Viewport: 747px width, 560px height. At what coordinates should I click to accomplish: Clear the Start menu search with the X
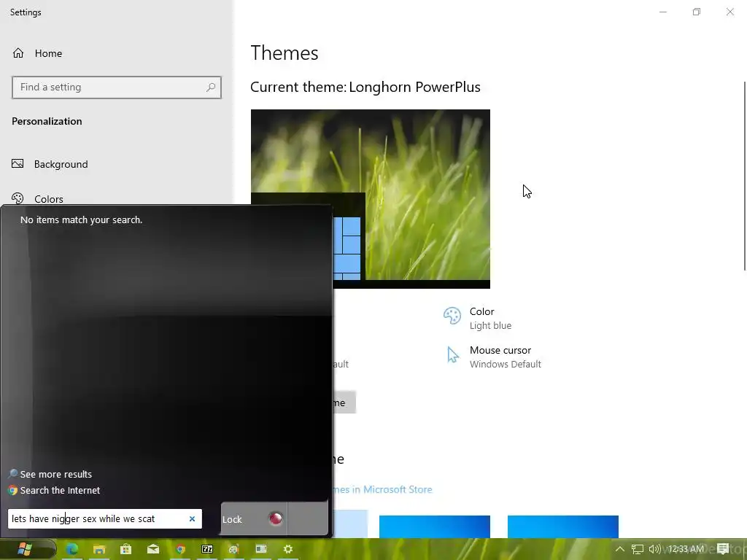point(192,518)
